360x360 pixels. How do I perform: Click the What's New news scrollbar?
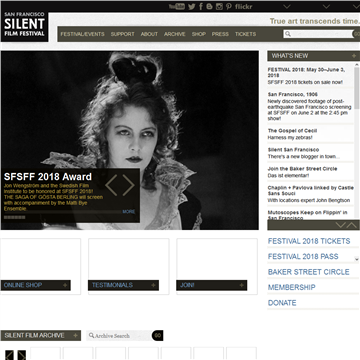[357, 141]
